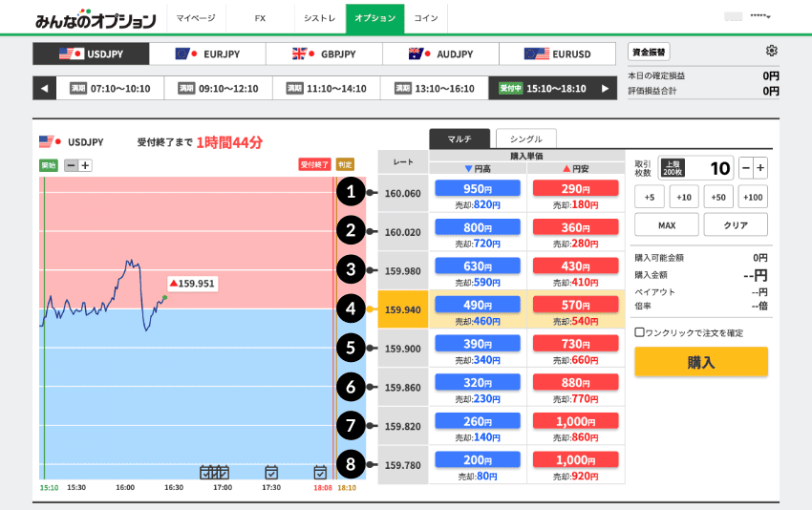This screenshot has height=510, width=812.
Task: Click the highlighted 159.940 rate cell
Action: [403, 309]
